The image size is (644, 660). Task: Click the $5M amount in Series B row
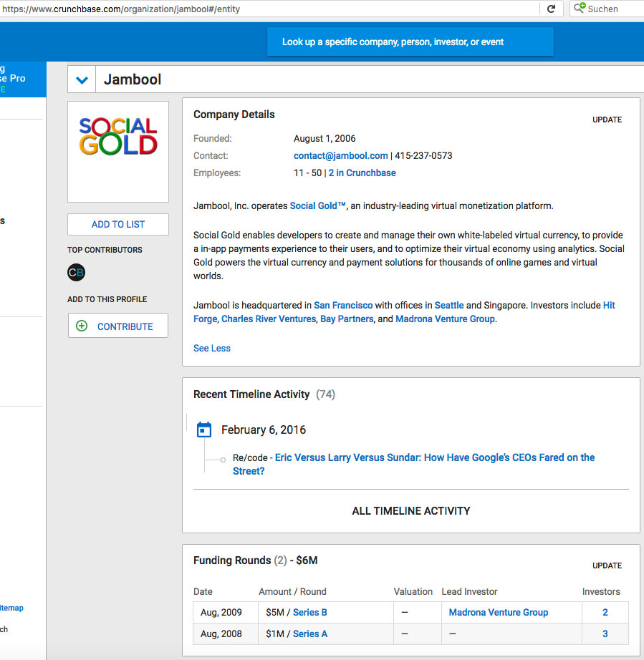(x=275, y=613)
